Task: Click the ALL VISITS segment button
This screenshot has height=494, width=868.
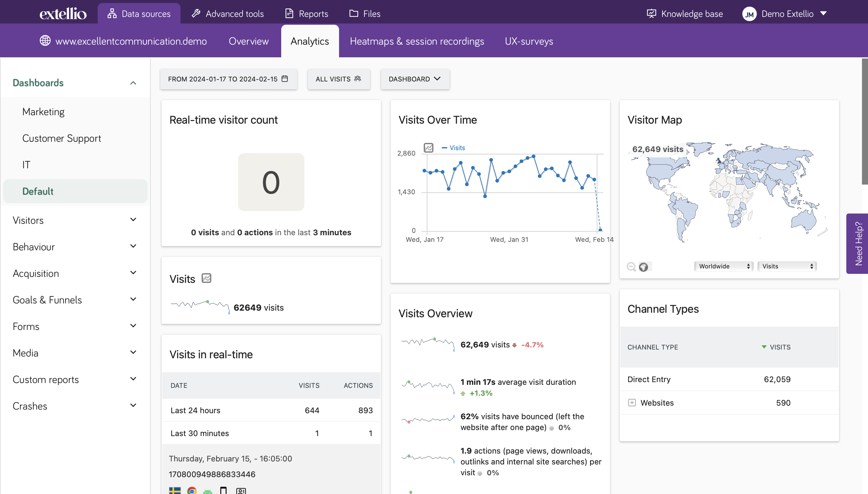Action: (338, 79)
